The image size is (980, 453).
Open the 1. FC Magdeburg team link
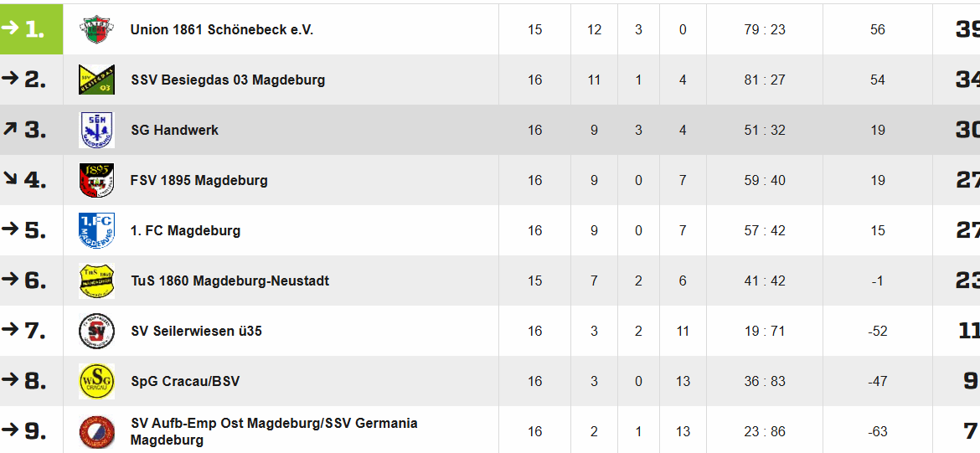point(186,230)
